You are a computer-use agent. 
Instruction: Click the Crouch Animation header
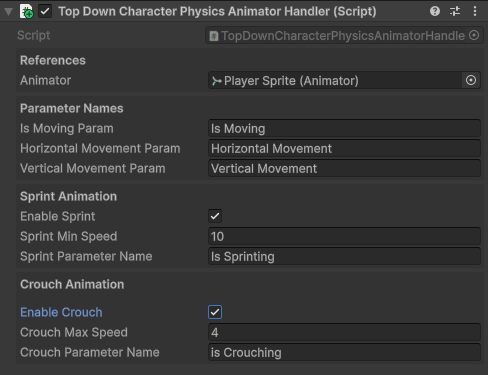click(72, 284)
